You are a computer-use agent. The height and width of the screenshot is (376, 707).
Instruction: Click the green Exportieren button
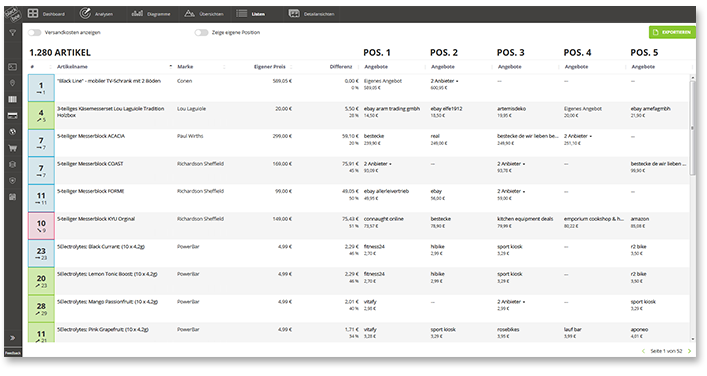[x=672, y=32]
